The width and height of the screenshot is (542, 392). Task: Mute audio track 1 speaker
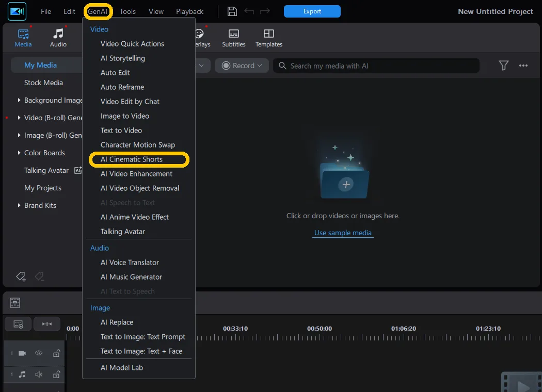point(39,374)
